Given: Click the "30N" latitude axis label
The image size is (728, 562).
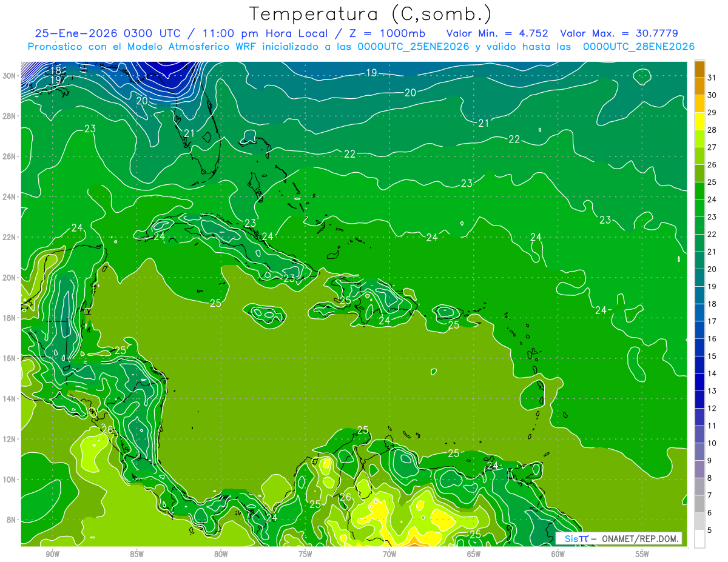Looking at the screenshot, I should [10, 76].
